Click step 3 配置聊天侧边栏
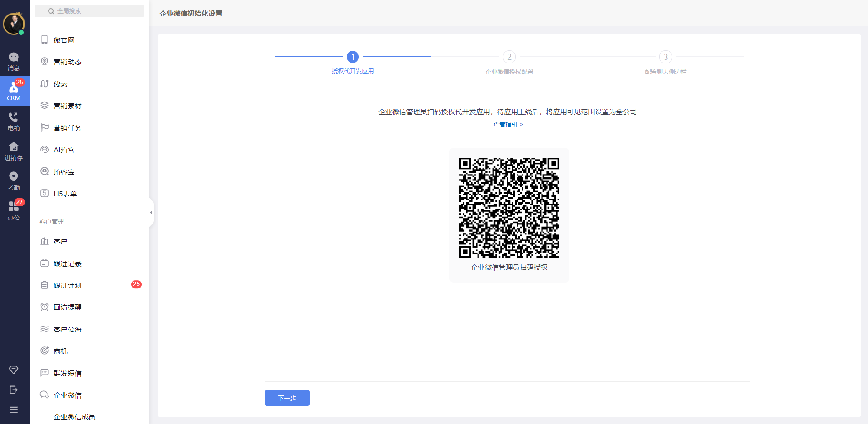This screenshot has height=424, width=868. coord(666,63)
